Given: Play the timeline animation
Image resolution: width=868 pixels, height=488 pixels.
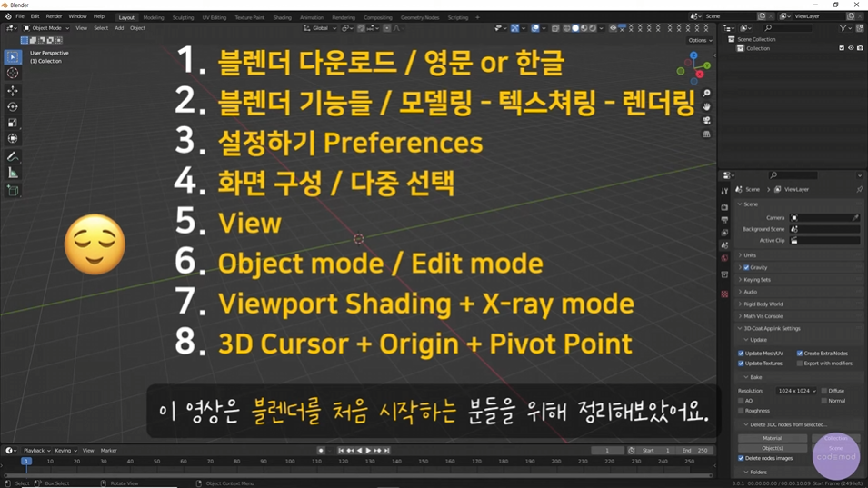Looking at the screenshot, I should (x=369, y=451).
